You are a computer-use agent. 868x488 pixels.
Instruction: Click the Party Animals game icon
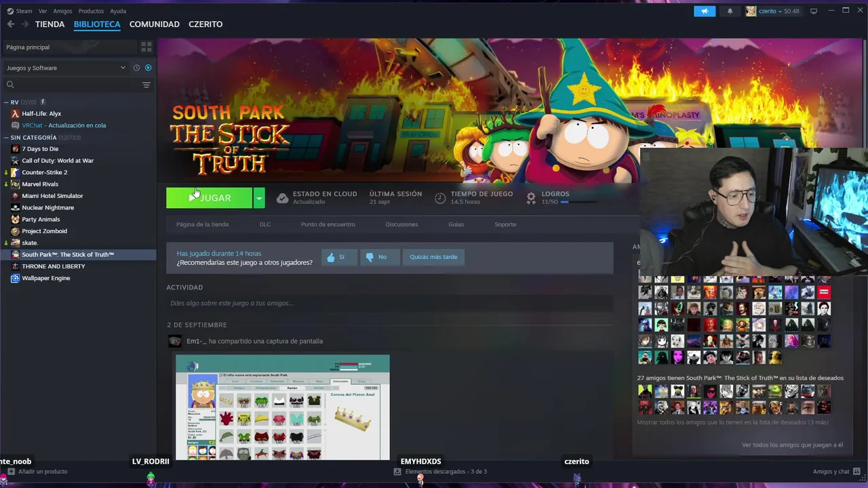tap(16, 220)
